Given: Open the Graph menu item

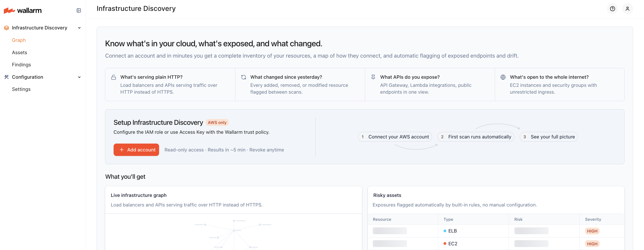Looking at the screenshot, I should coord(19,40).
